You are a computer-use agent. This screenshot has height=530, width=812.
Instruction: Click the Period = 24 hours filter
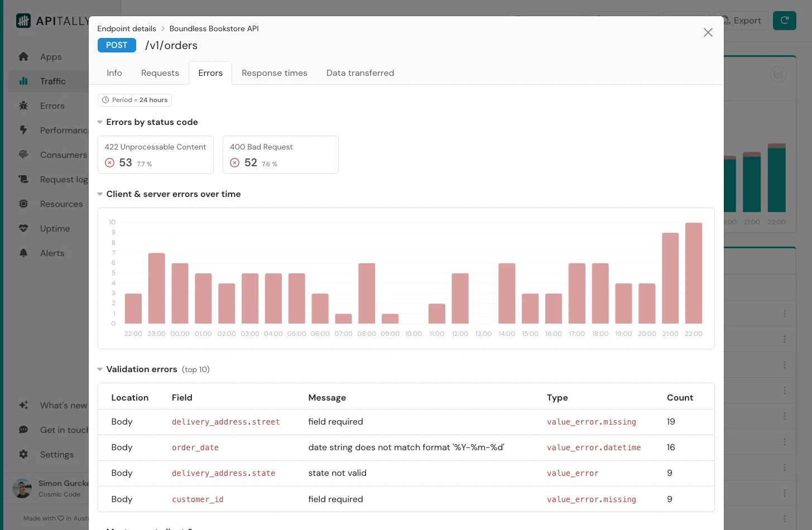pos(134,100)
